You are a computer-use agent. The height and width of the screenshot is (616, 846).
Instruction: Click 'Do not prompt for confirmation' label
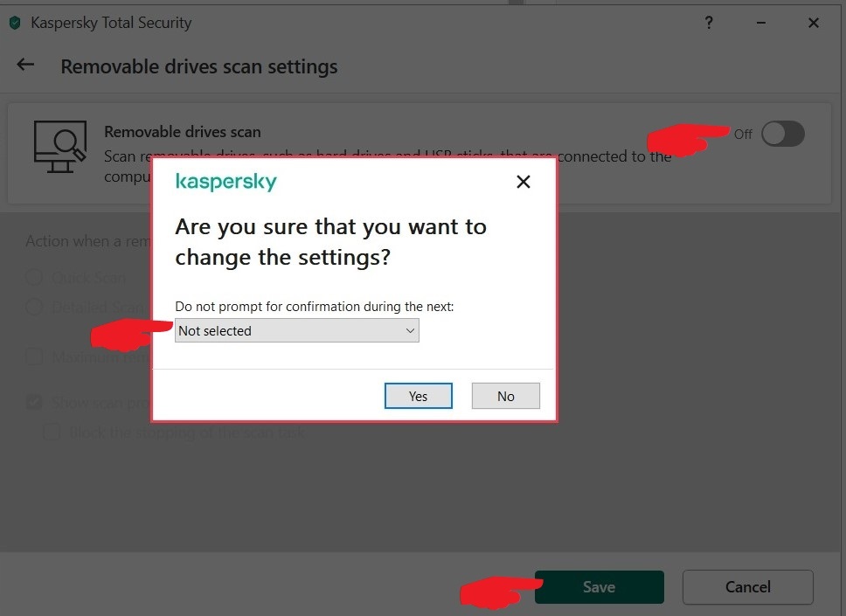click(315, 307)
